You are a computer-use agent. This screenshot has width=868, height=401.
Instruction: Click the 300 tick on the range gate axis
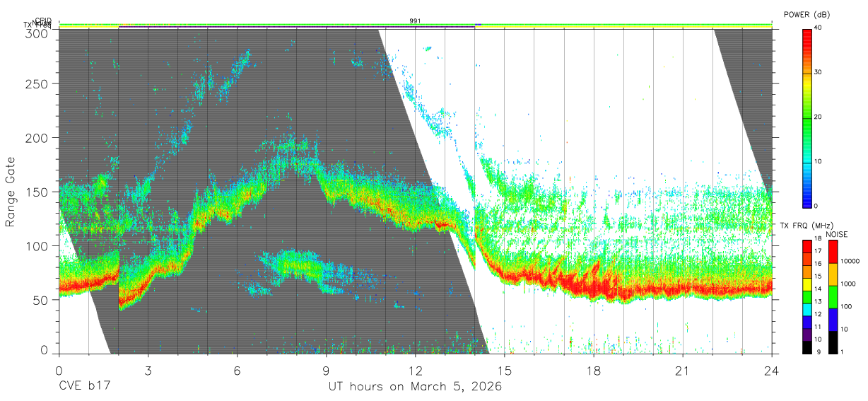[38, 33]
